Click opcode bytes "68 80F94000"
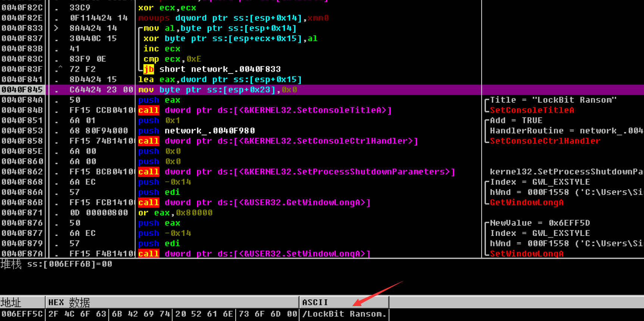This screenshot has width=644, height=321. (x=99, y=131)
